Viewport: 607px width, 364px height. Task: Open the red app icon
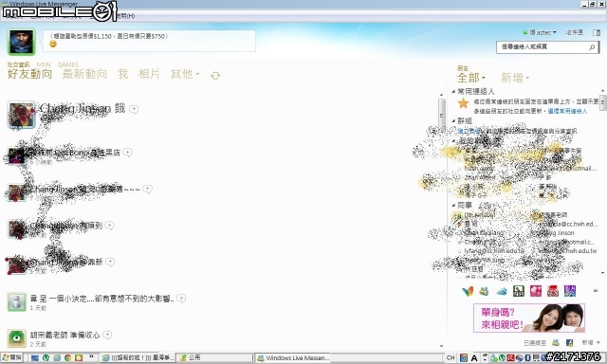point(553,291)
